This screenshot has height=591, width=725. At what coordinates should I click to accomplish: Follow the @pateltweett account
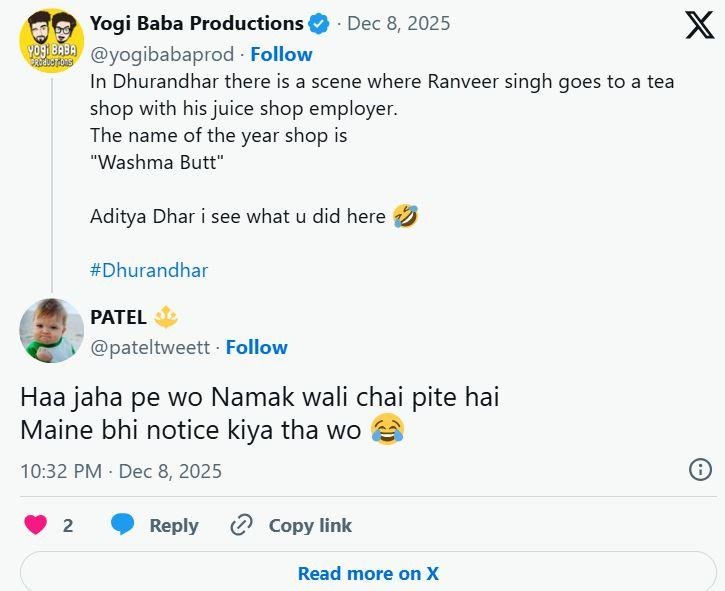(x=256, y=347)
